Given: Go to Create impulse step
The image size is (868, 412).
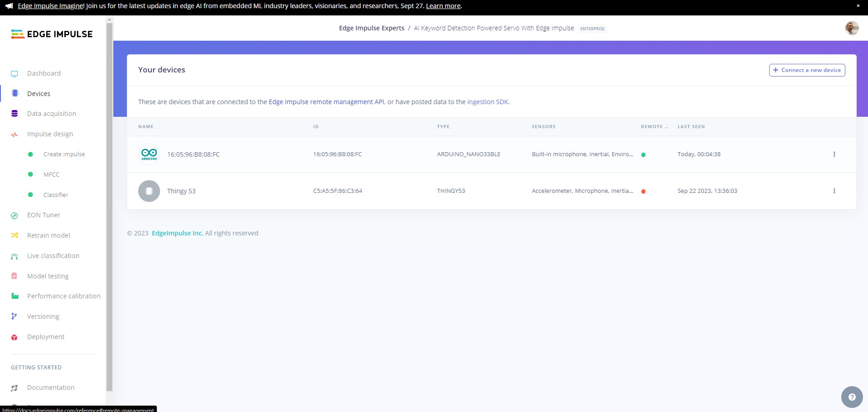Looking at the screenshot, I should 64,154.
